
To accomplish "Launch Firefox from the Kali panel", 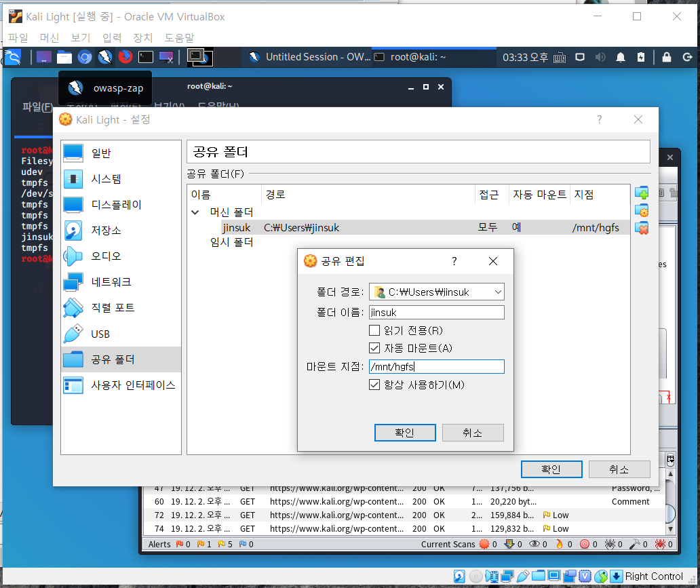I will pos(125,57).
